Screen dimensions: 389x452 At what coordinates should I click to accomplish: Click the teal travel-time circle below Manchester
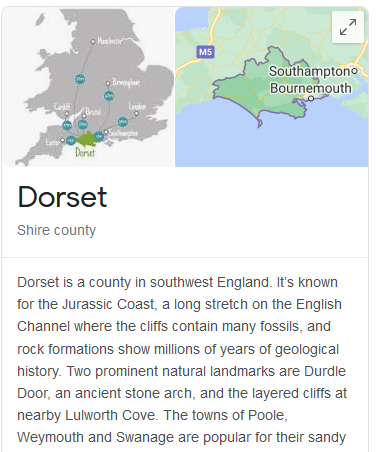click(x=80, y=79)
